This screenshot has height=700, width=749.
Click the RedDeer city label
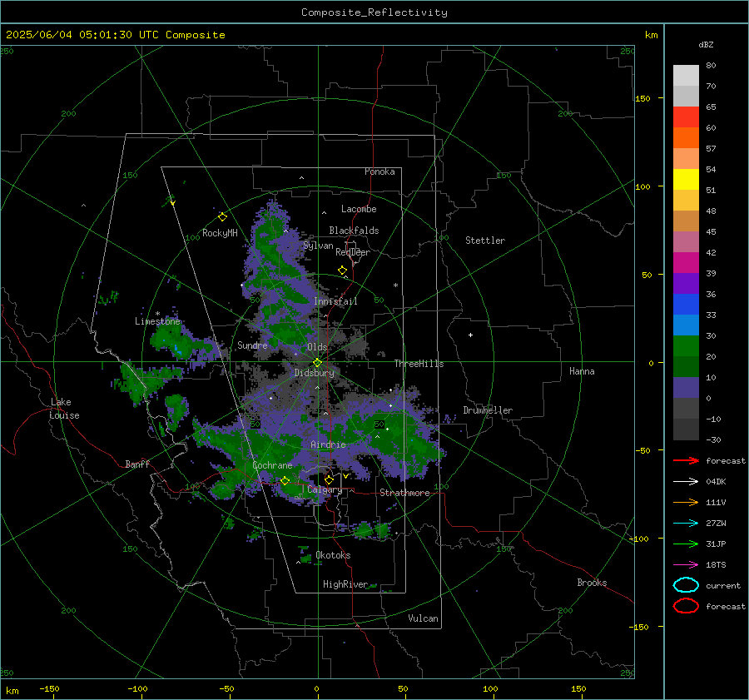353,252
